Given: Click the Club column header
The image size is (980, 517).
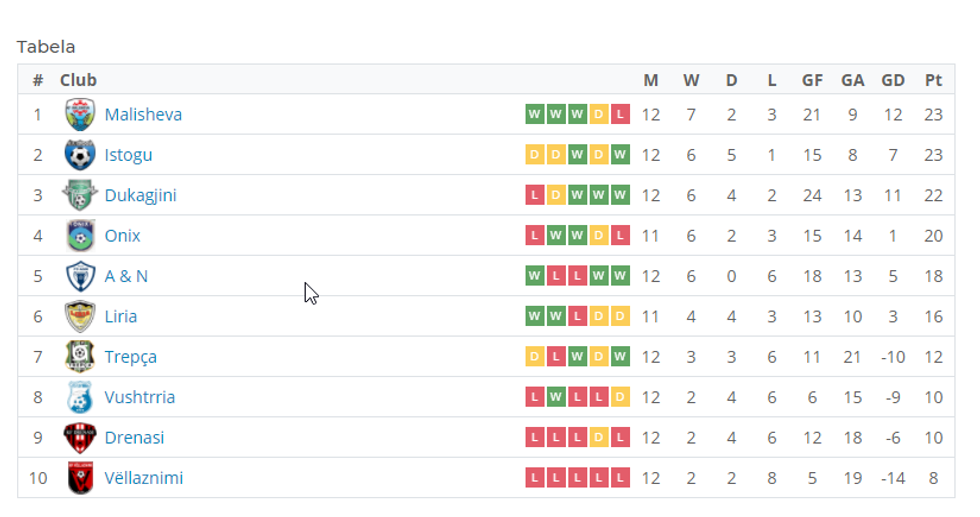Looking at the screenshot, I should pos(78,80).
